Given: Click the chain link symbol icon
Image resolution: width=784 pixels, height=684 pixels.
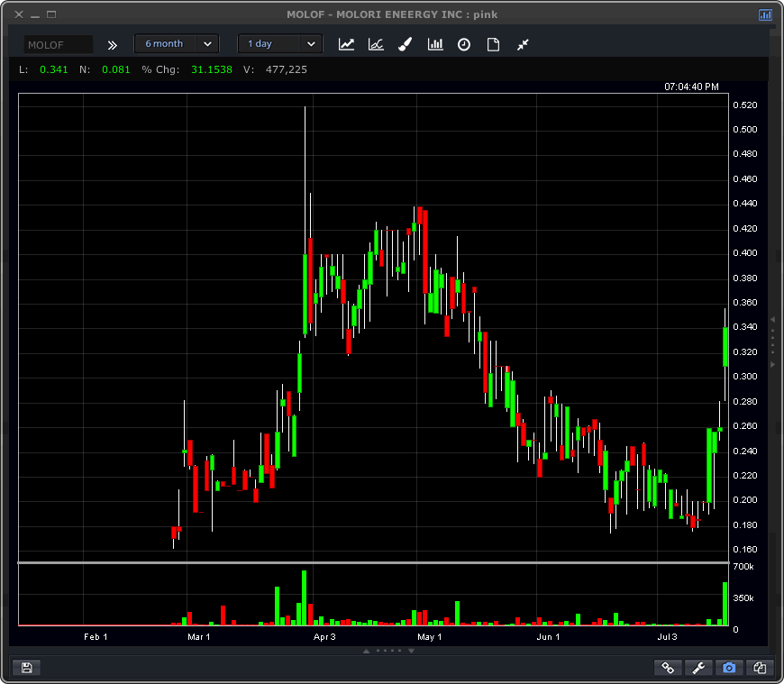Looking at the screenshot, I should coord(669,668).
